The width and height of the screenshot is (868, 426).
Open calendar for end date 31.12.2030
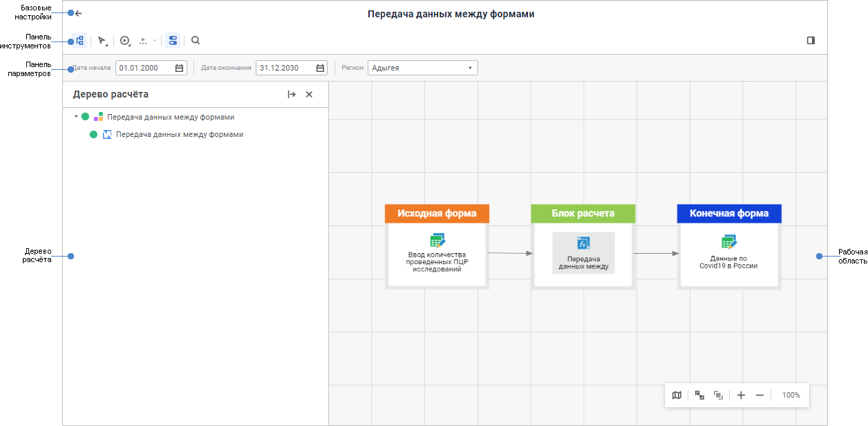coord(320,68)
